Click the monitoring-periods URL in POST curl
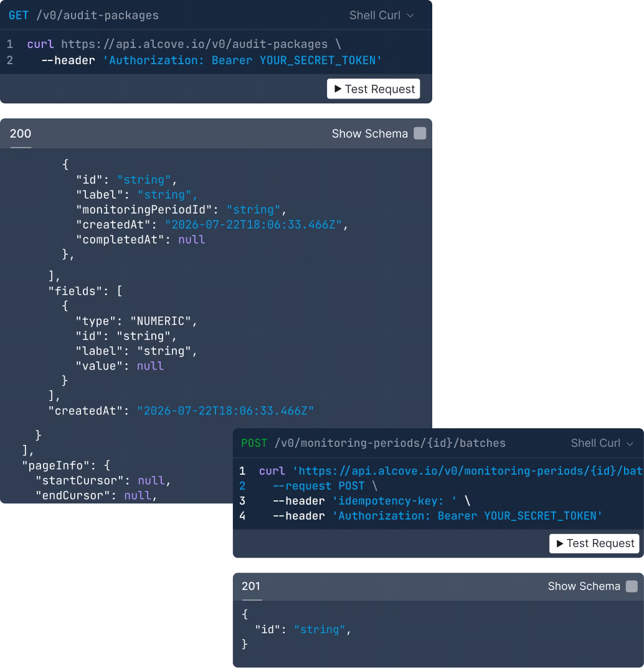 pos(468,470)
